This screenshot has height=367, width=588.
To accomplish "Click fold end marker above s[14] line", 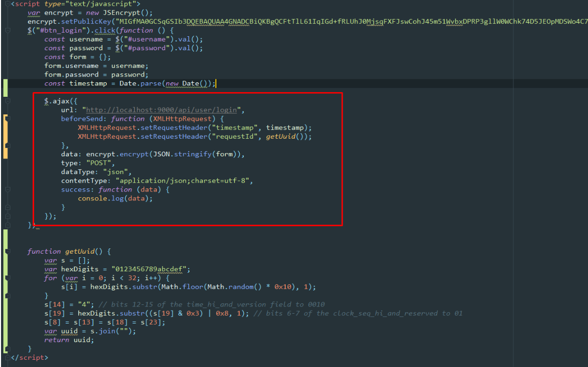I will pyautogui.click(x=7, y=296).
